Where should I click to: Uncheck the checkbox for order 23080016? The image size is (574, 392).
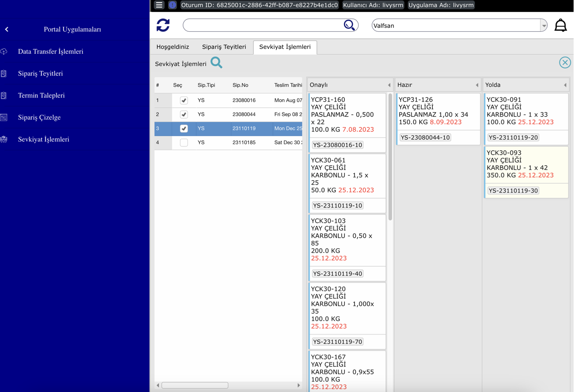[184, 101]
